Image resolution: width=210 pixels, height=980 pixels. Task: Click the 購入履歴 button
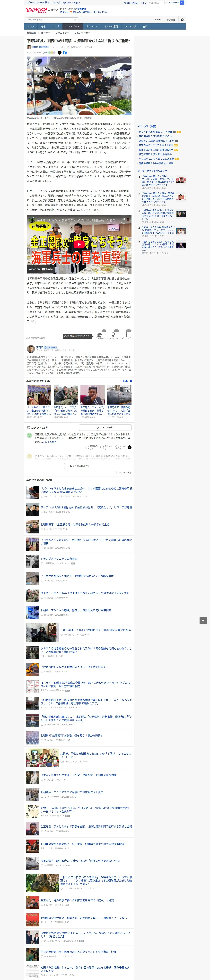pyautogui.click(x=171, y=20)
